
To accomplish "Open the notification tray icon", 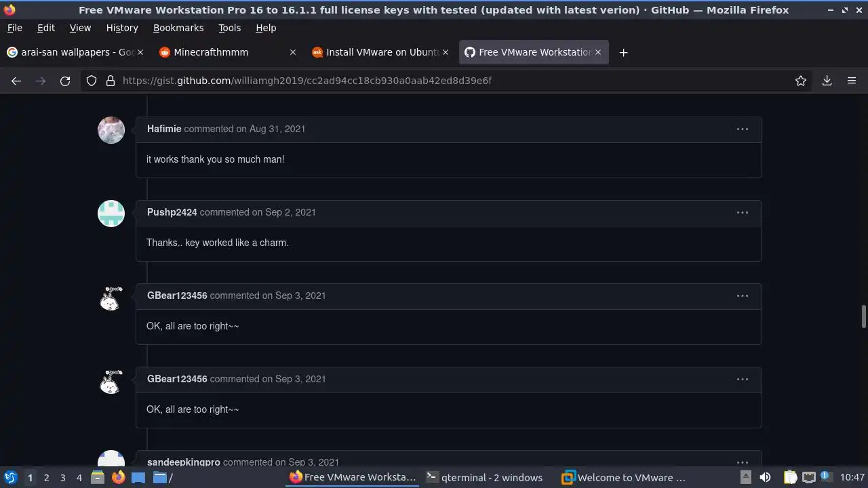I will 825,476.
